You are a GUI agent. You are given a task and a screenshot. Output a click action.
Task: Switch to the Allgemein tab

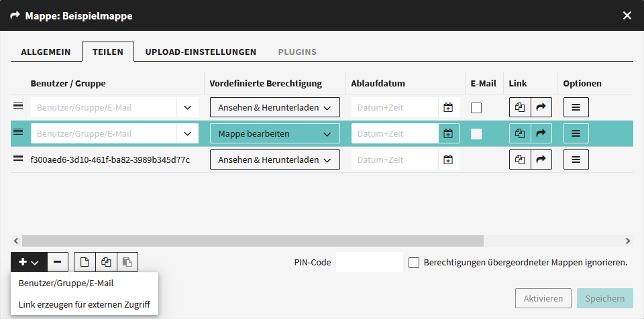pos(46,52)
